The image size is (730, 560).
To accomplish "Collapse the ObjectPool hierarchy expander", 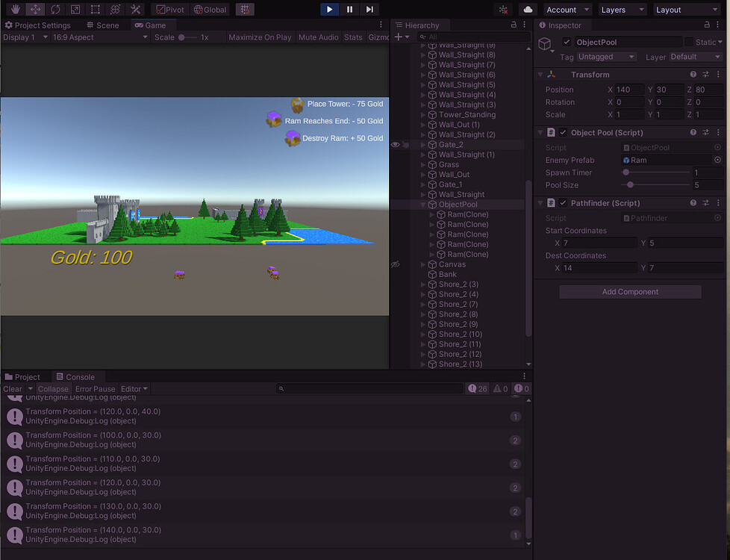I will (x=423, y=204).
